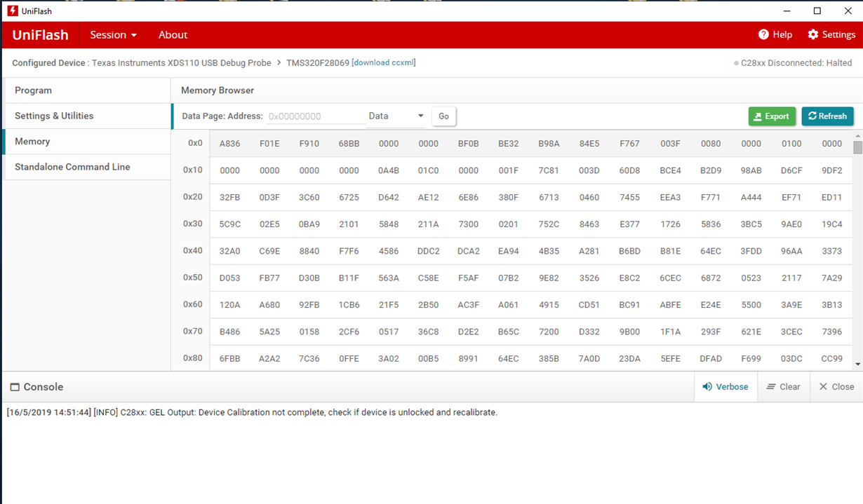Click the UniFlash logo in the red header
Viewport: 863px width, 504px height.
40,34
